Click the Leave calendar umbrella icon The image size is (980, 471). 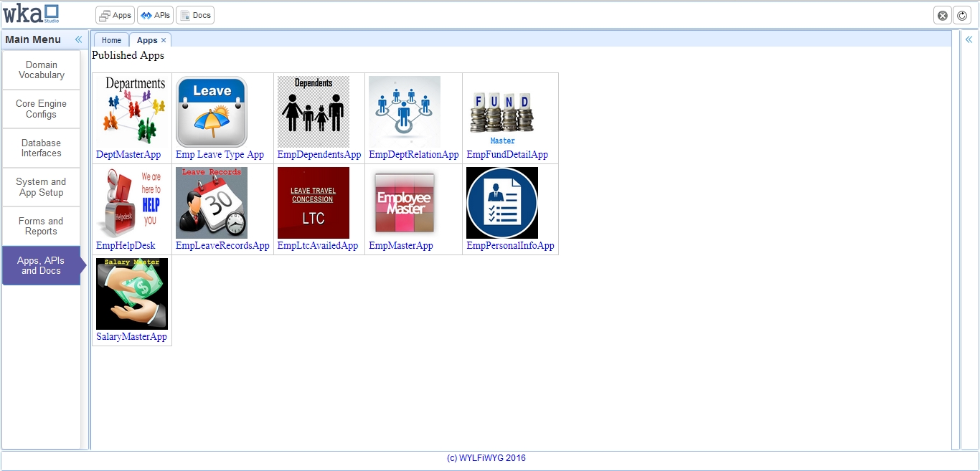tap(212, 112)
